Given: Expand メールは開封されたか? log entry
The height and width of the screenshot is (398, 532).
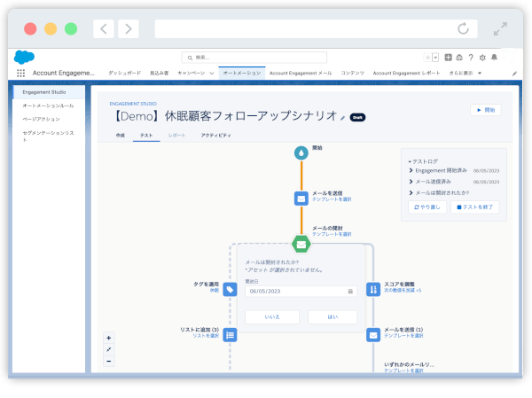Looking at the screenshot, I should pyautogui.click(x=411, y=192).
